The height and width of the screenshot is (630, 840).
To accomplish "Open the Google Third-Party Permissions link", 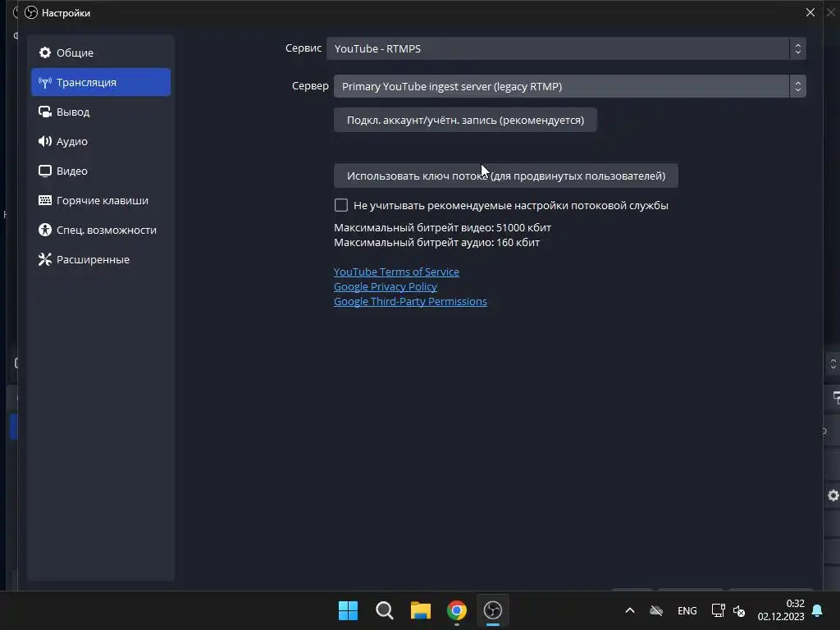I will pos(410,302).
